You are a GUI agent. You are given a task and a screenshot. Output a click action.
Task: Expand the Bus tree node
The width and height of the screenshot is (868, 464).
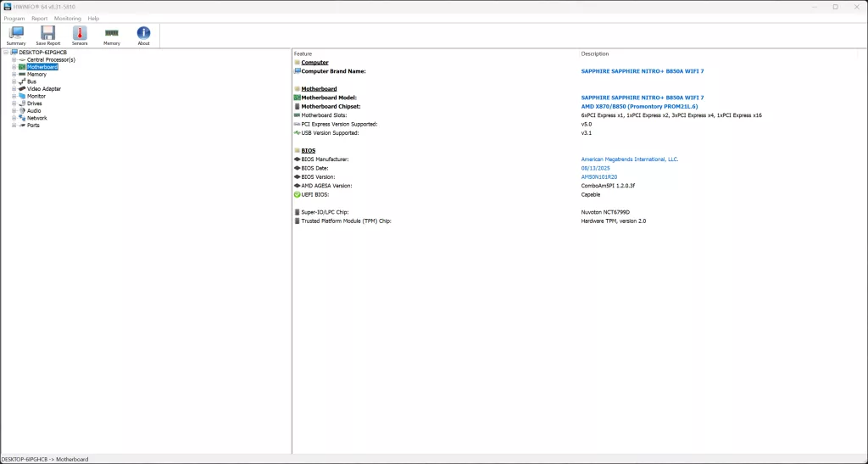tap(14, 81)
